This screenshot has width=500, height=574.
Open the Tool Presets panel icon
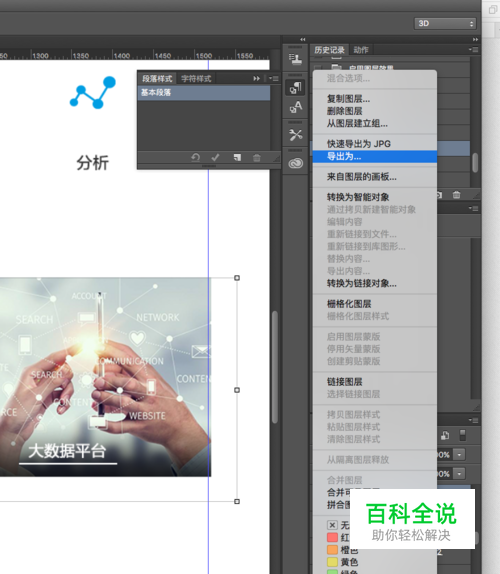point(295,135)
